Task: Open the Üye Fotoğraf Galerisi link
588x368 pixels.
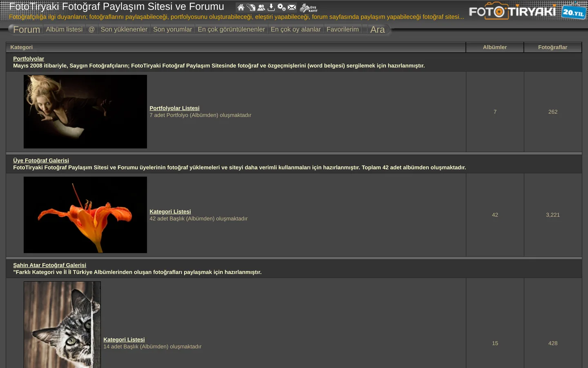Action: pyautogui.click(x=41, y=160)
